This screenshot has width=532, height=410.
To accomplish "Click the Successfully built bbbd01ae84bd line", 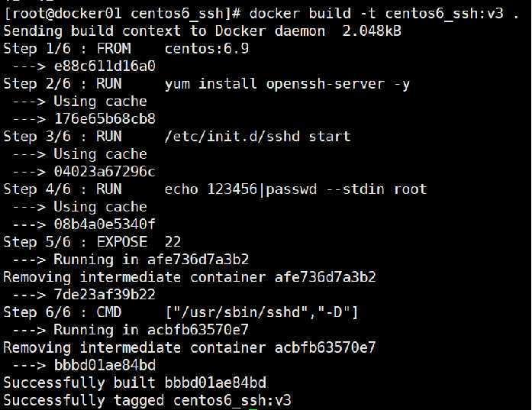I will [134, 383].
